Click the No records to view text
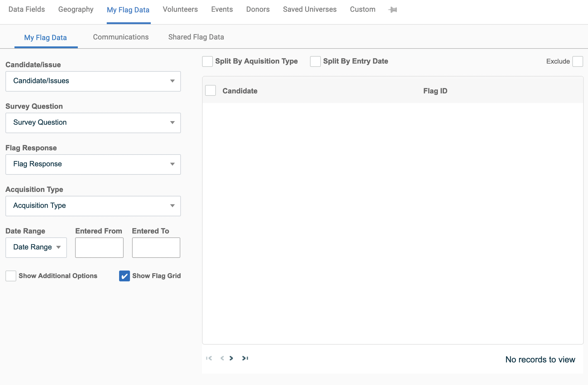This screenshot has height=385, width=588. (x=540, y=359)
